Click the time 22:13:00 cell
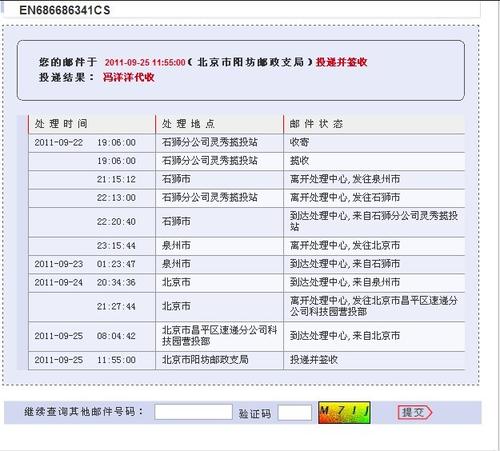Screen dimensions: 500x451 [x=116, y=198]
